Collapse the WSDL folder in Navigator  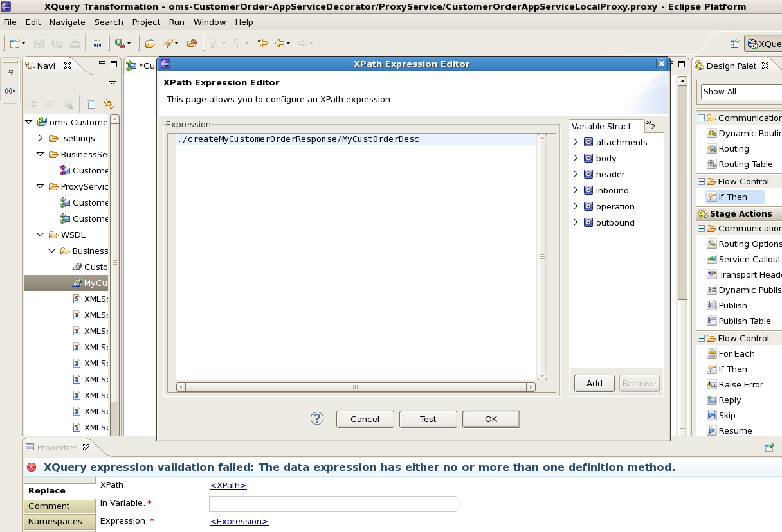[40, 235]
